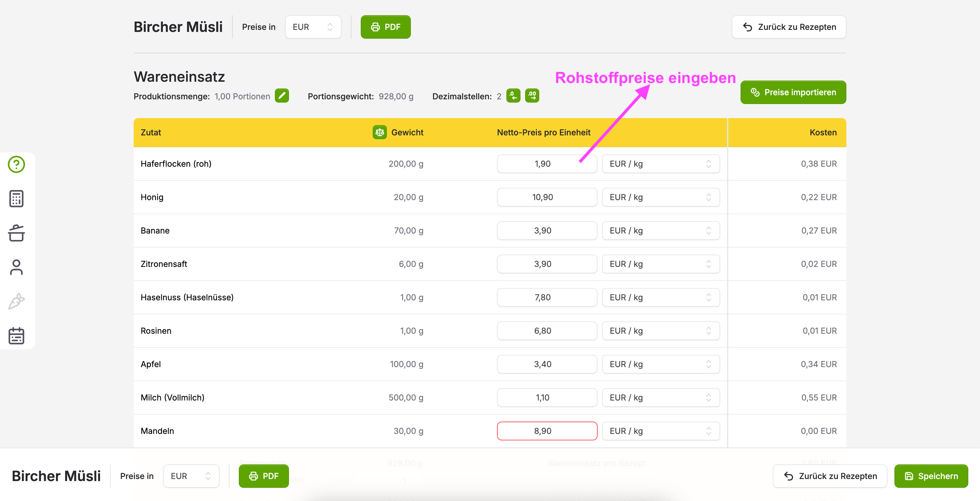Open the cooking pot recipes icon

16,233
